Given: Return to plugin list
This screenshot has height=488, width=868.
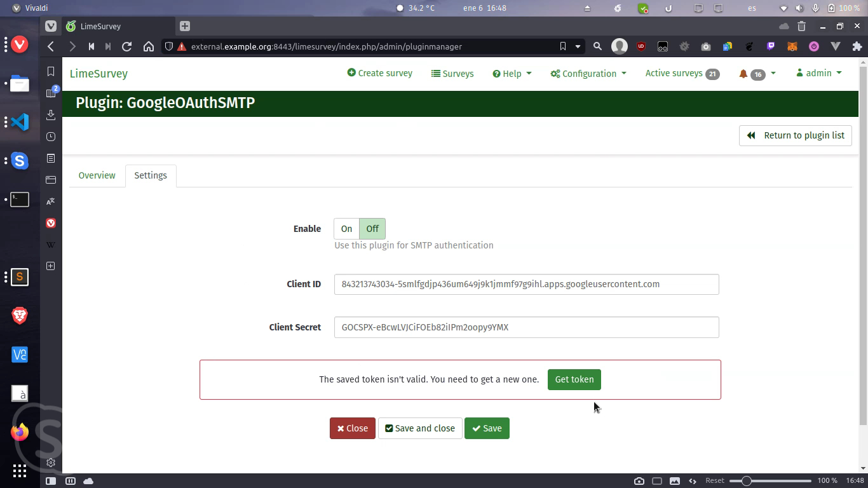Looking at the screenshot, I should [x=796, y=135].
